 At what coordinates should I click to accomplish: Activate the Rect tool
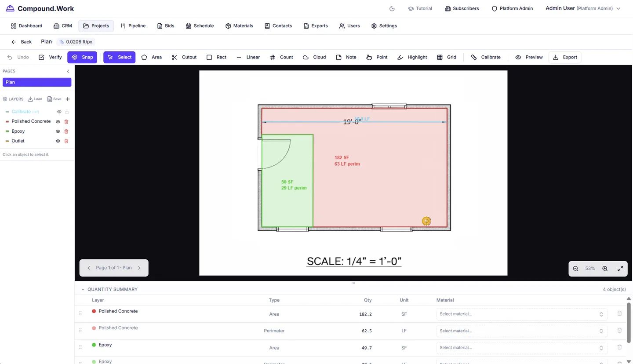pos(216,57)
